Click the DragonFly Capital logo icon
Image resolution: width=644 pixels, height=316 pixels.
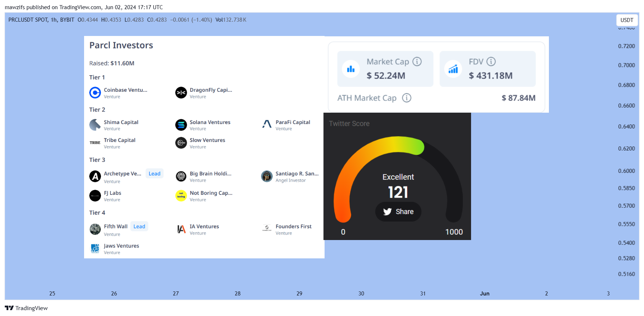pyautogui.click(x=181, y=93)
